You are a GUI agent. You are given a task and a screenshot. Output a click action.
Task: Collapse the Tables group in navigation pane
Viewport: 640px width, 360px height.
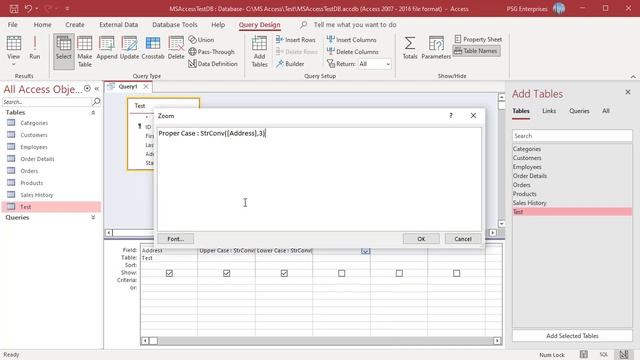[x=93, y=113]
